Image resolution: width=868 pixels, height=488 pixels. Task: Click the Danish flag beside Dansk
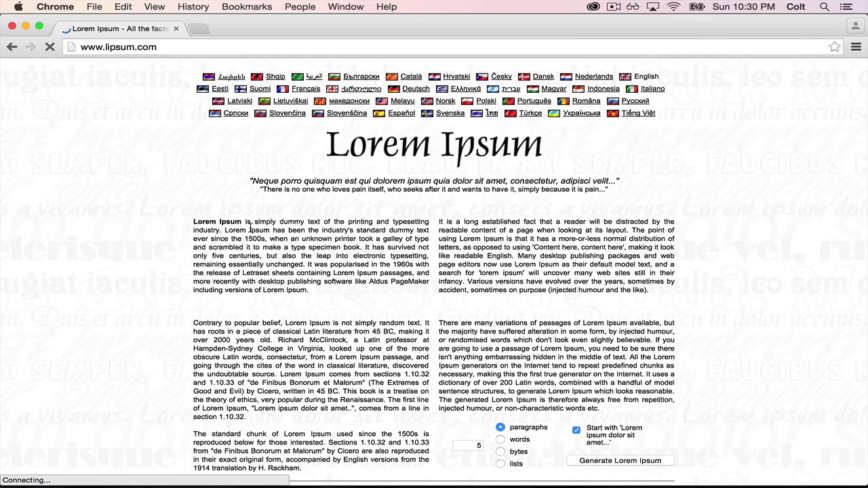(x=524, y=77)
